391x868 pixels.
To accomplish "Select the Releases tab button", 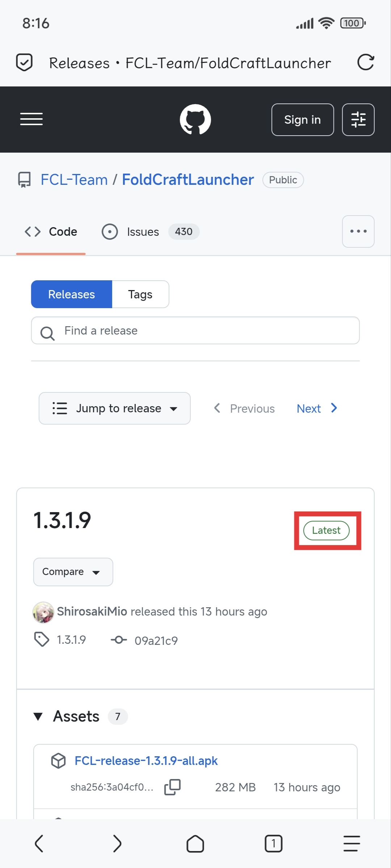I will click(72, 294).
